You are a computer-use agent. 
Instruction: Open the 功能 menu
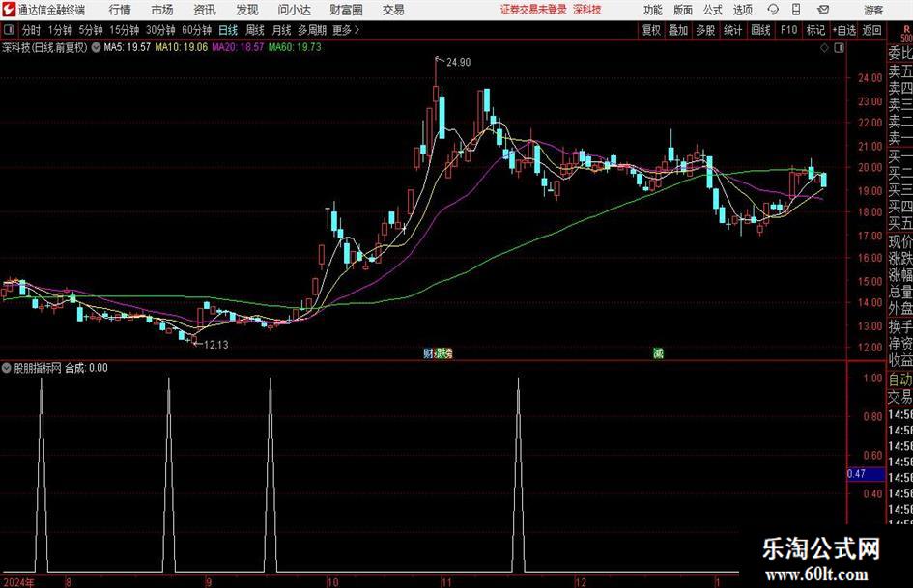coord(653,10)
